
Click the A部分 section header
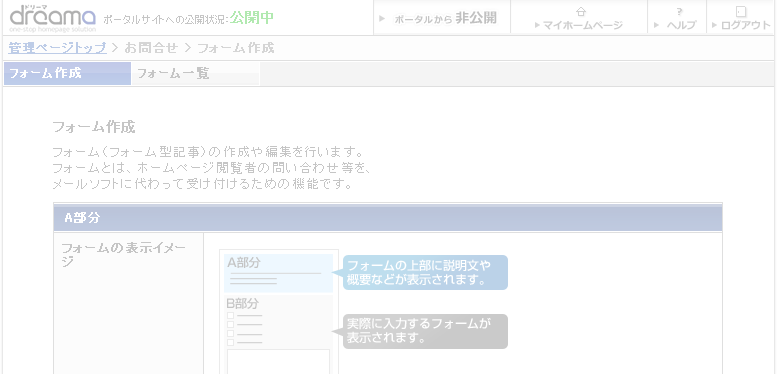pyautogui.click(x=388, y=217)
